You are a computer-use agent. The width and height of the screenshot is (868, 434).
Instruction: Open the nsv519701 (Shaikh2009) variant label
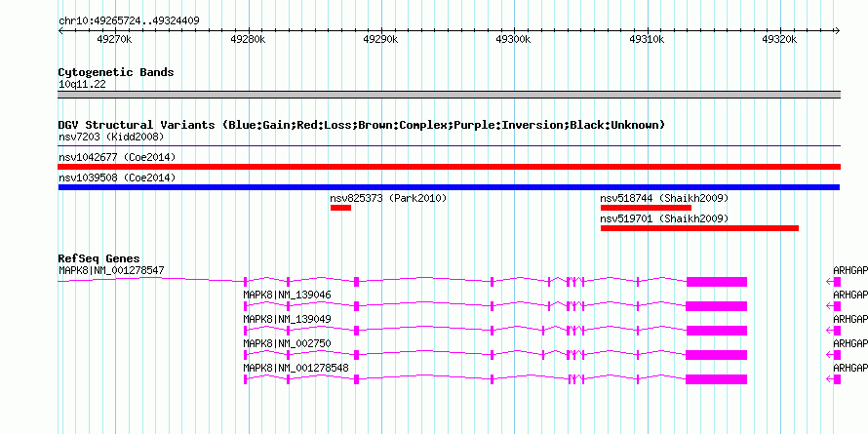[x=664, y=218]
